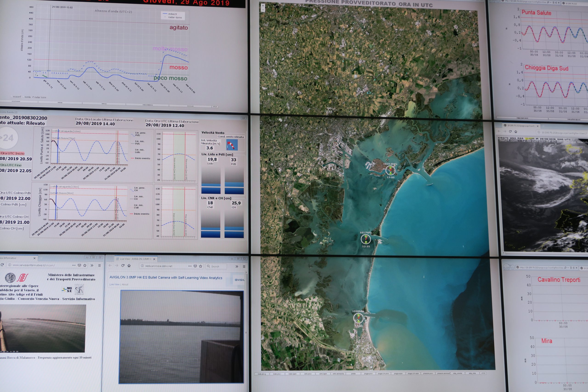Image resolution: width=588 pixels, height=392 pixels.
Task: Click Venice pressure marker 1019.6hPa
Action: (390, 170)
